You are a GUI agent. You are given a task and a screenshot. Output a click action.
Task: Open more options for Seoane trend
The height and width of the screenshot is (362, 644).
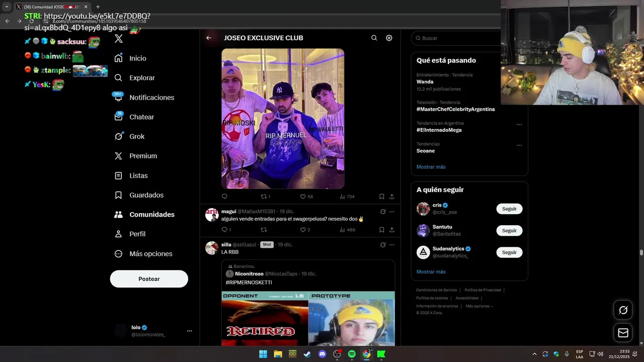click(519, 145)
